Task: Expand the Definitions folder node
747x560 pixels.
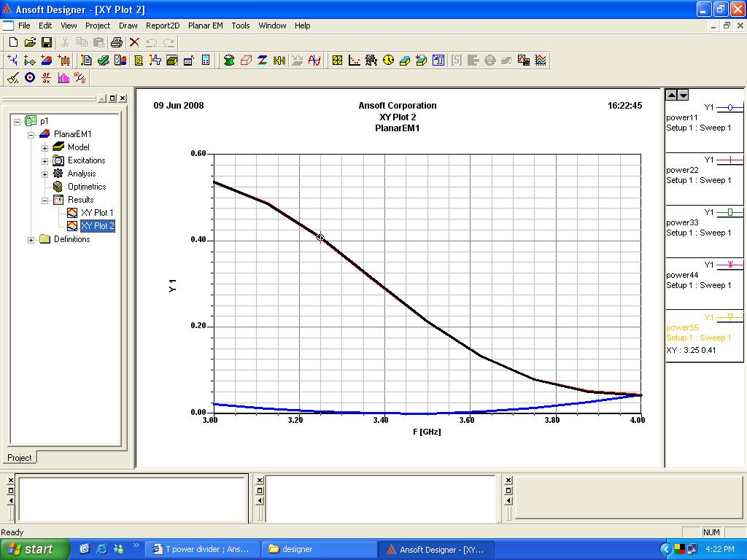Action: pos(31,239)
